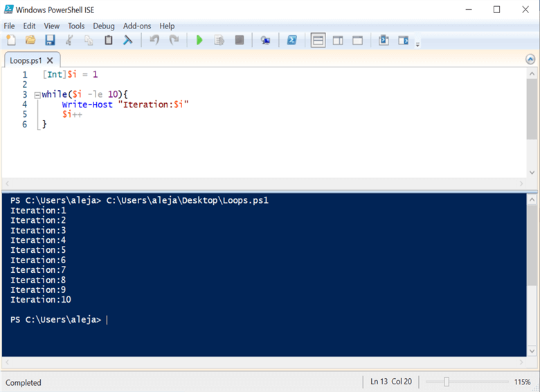
Task: Click line number 3 in the gutter
Action: click(x=25, y=94)
